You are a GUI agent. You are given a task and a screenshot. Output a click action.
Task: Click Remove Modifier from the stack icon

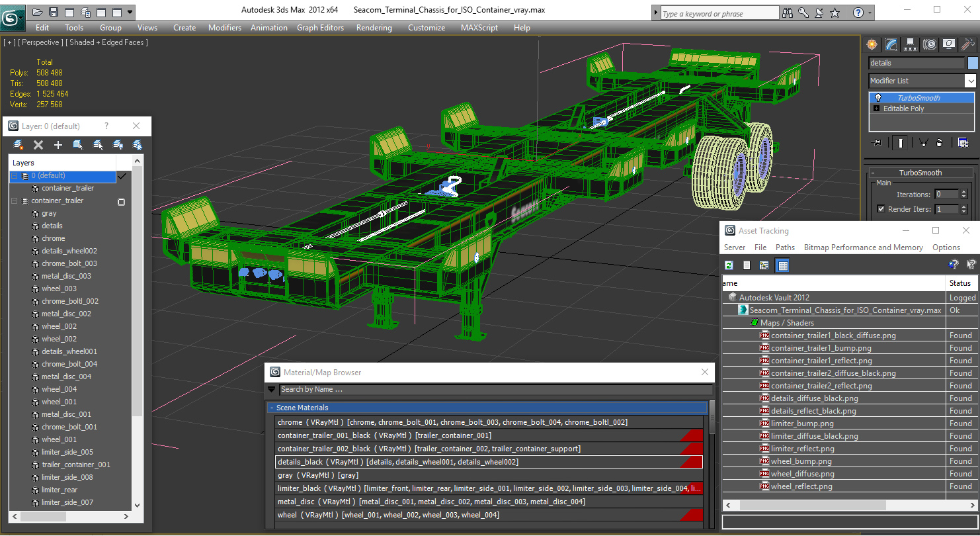(940, 142)
